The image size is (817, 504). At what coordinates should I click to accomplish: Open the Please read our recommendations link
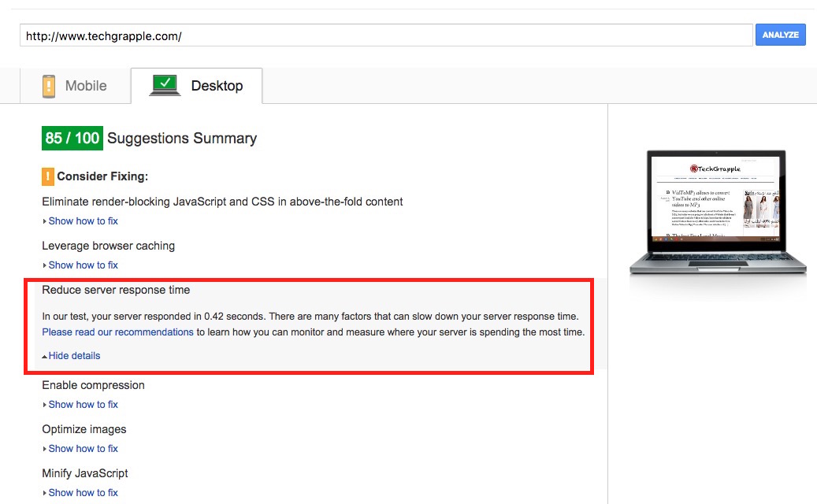[x=117, y=332]
